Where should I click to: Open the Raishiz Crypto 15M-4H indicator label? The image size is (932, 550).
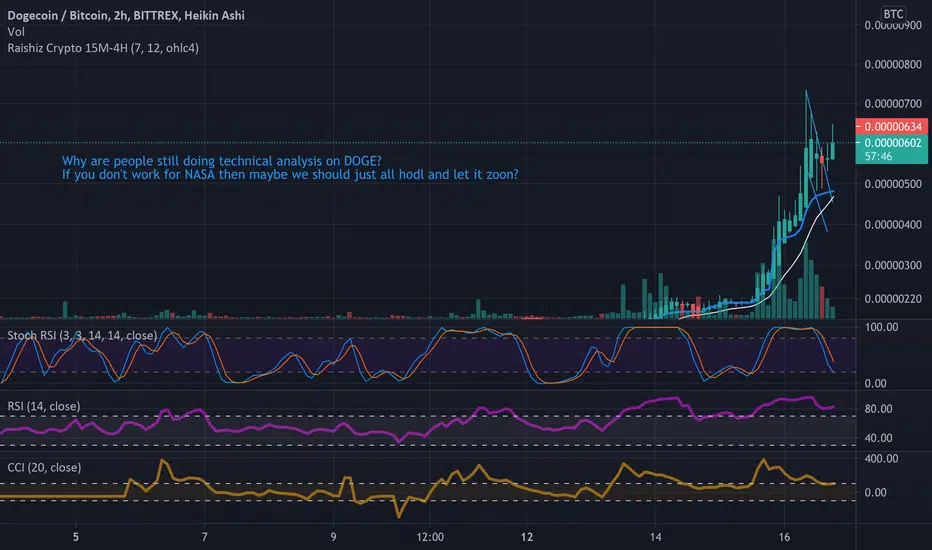coord(103,48)
